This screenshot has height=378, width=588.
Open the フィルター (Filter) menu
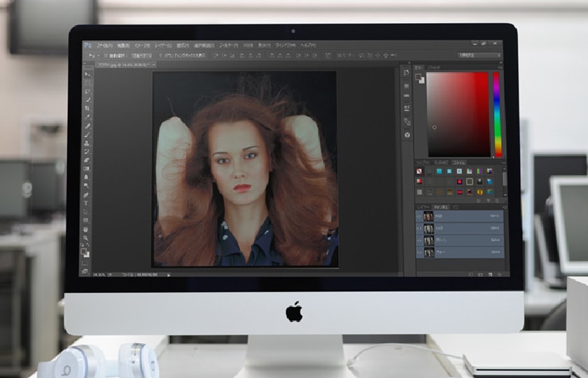(228, 45)
